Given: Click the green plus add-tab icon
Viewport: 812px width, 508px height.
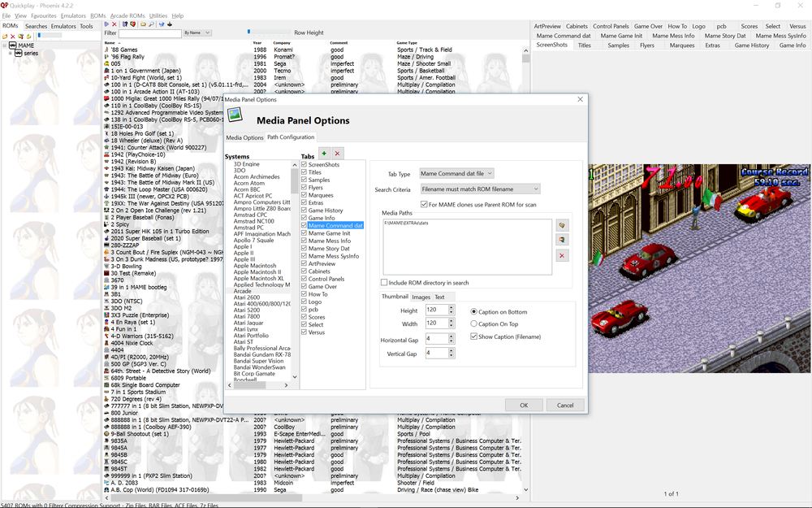Looking at the screenshot, I should click(x=325, y=153).
